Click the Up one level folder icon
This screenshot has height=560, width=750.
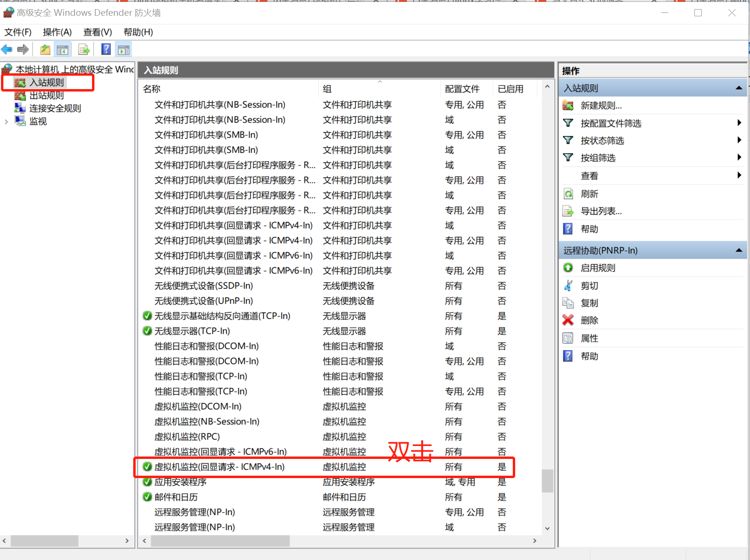pos(45,49)
